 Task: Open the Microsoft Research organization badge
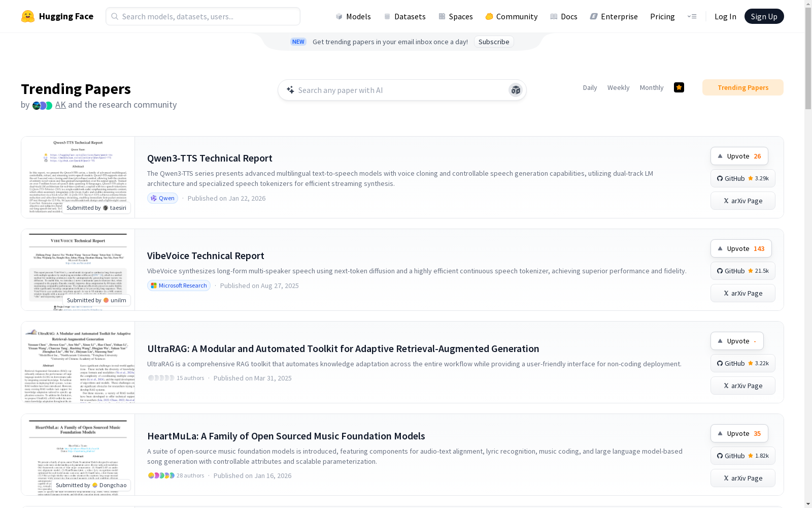click(x=179, y=285)
